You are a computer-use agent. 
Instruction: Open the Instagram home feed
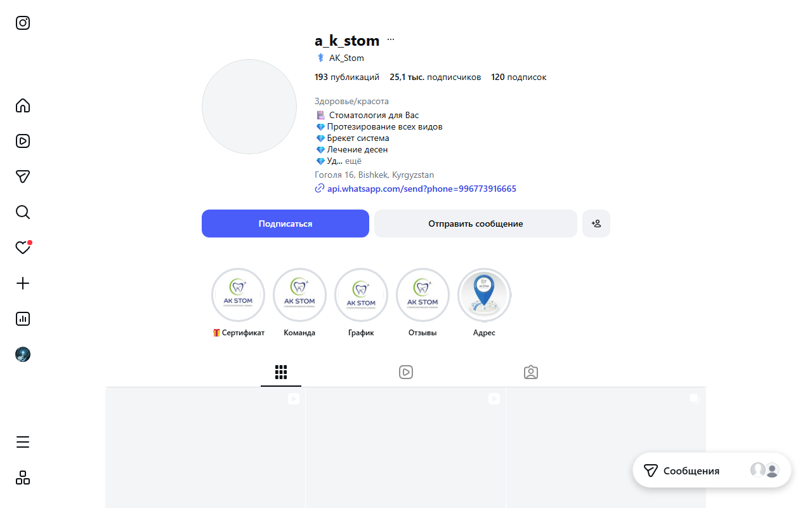coord(23,105)
